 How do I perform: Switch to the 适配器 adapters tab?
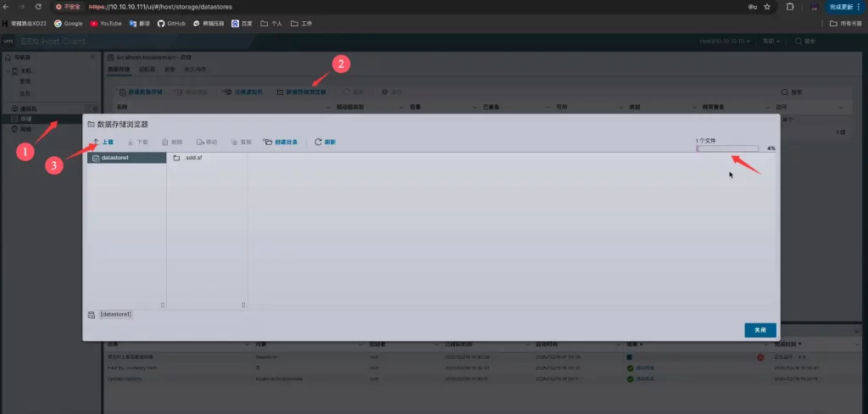147,69
